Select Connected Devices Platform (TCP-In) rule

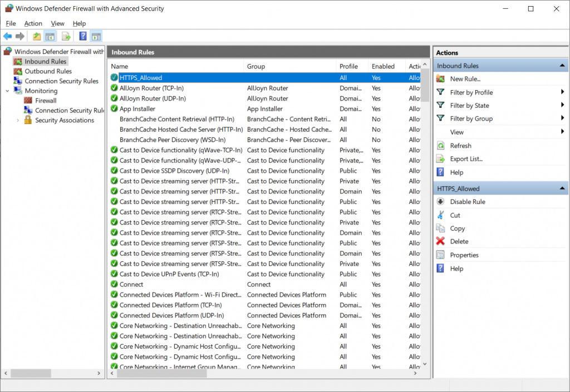[265, 305]
